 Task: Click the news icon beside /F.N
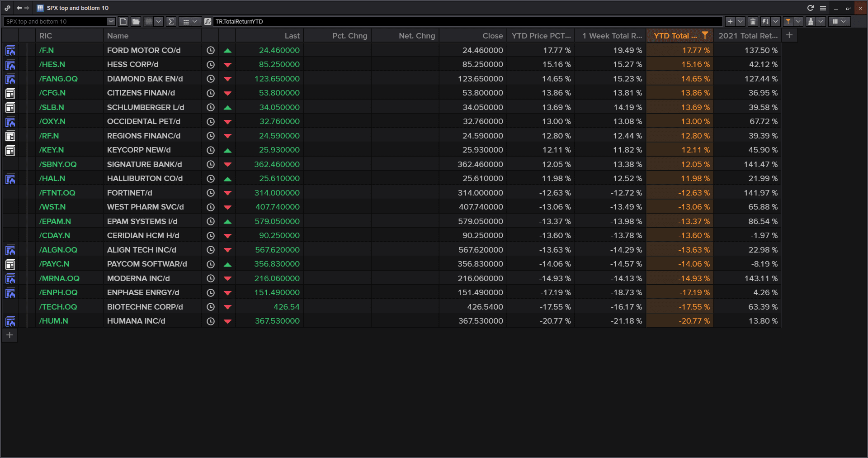pyautogui.click(x=10, y=50)
